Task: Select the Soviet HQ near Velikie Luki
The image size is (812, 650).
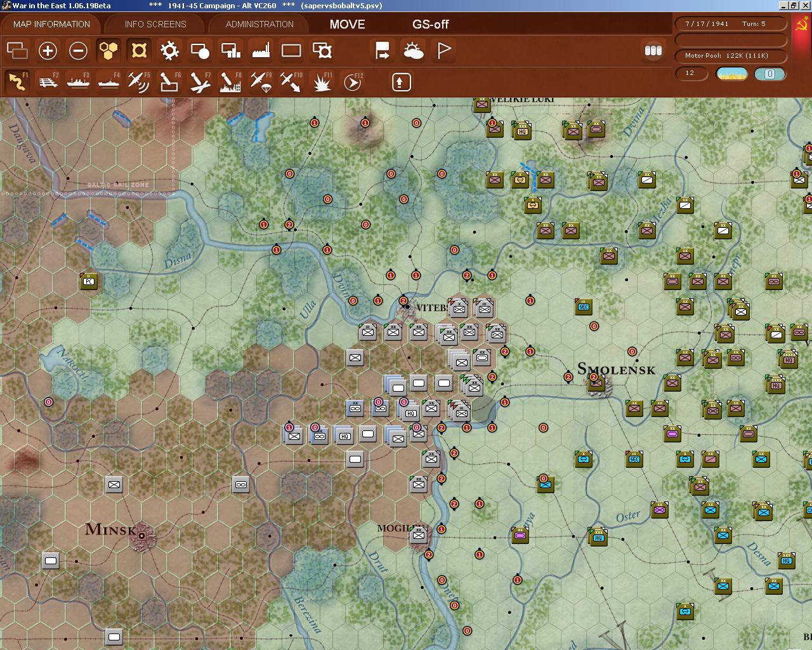Action: (522, 131)
